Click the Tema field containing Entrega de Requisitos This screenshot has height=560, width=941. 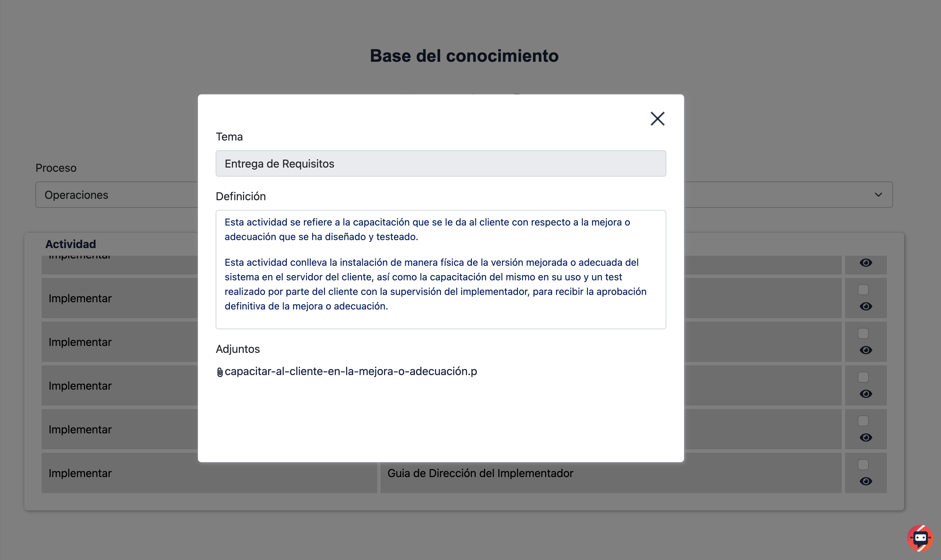(x=441, y=163)
